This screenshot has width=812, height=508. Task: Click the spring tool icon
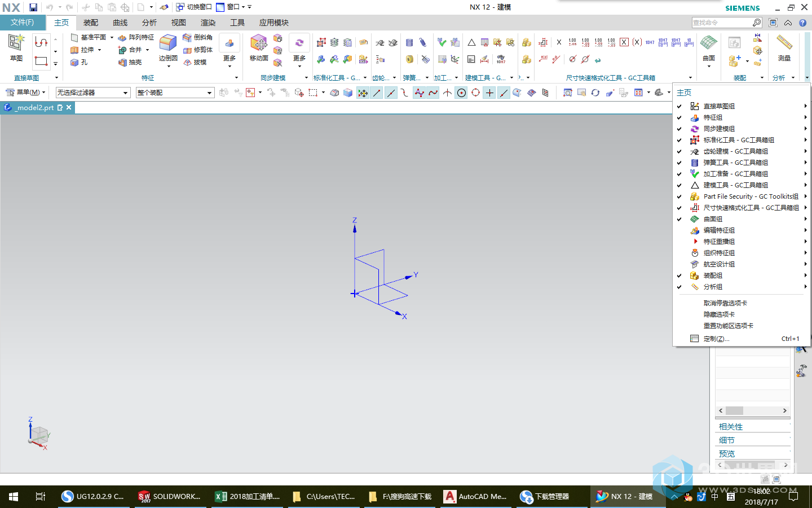[x=409, y=42]
